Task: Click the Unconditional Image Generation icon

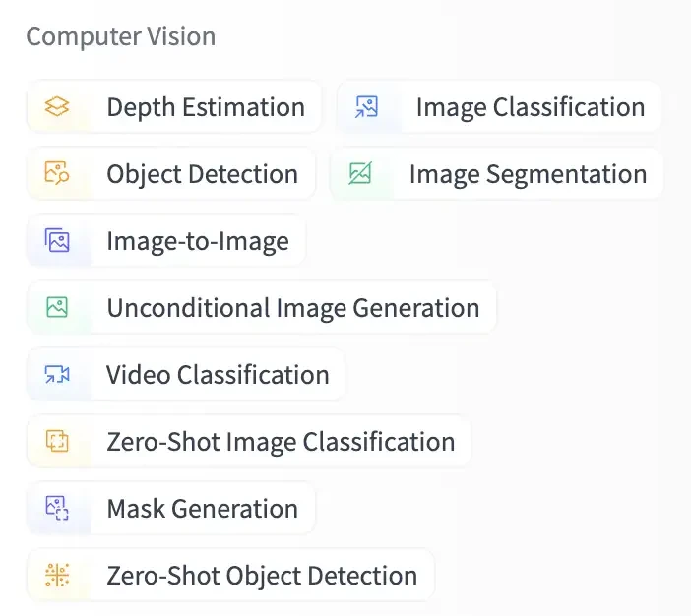Action: (x=57, y=307)
